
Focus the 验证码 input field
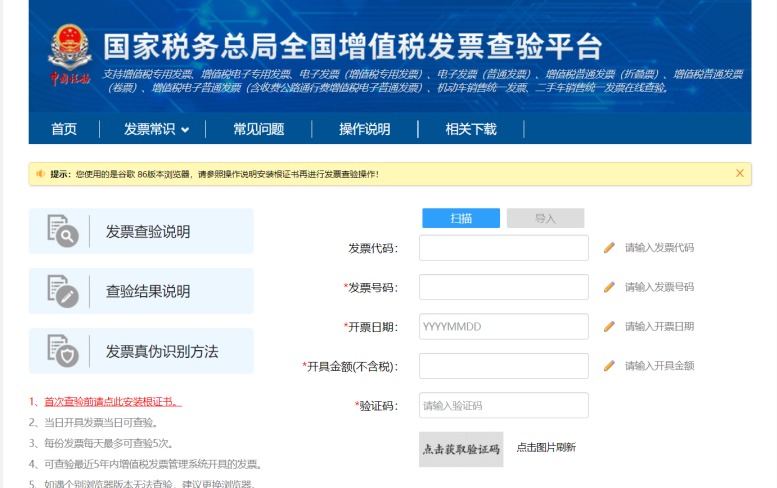[x=504, y=405]
